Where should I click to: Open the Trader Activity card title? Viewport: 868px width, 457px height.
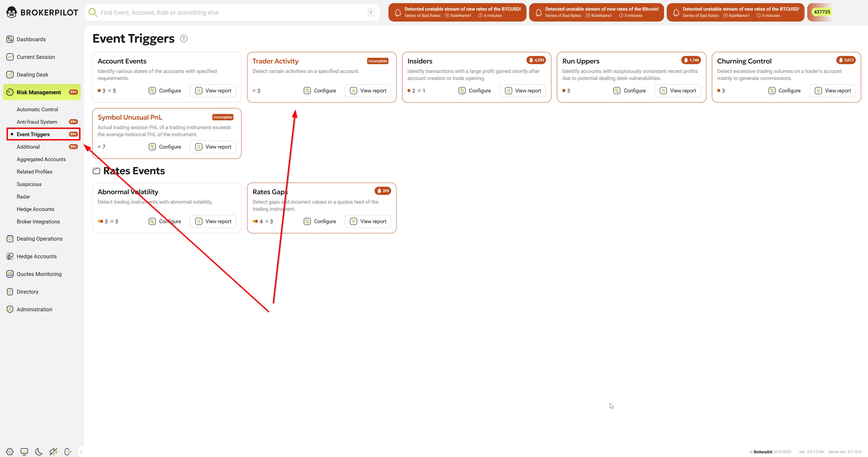point(275,61)
